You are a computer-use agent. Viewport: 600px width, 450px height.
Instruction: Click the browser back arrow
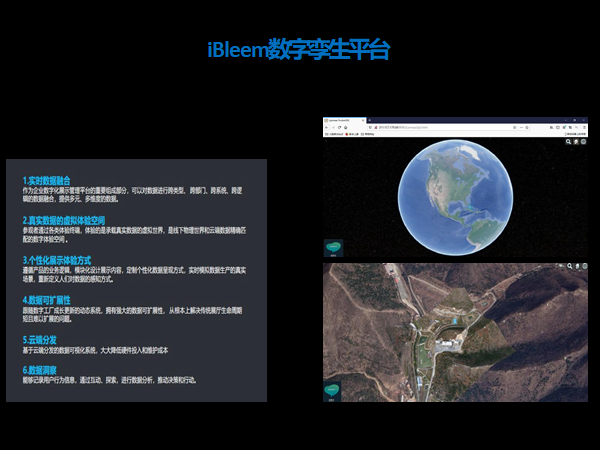[x=328, y=129]
